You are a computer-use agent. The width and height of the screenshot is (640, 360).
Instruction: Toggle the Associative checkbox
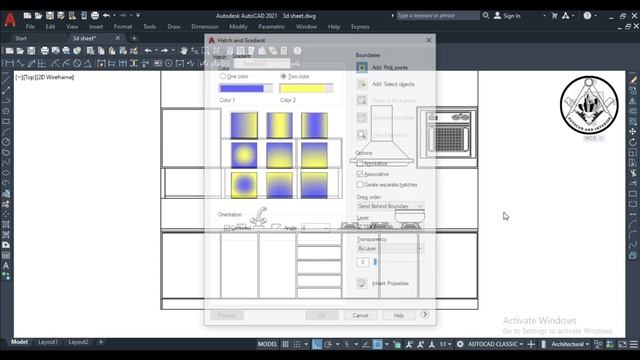click(360, 174)
